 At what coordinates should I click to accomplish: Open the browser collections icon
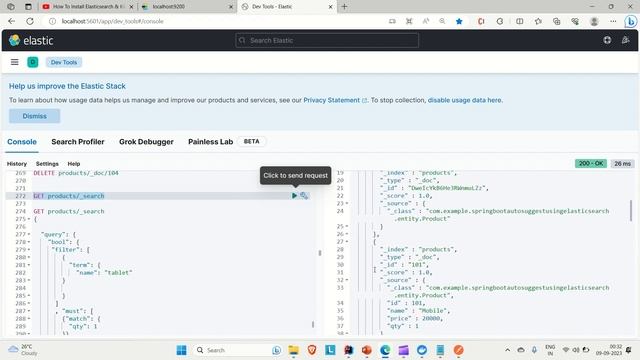[556, 21]
